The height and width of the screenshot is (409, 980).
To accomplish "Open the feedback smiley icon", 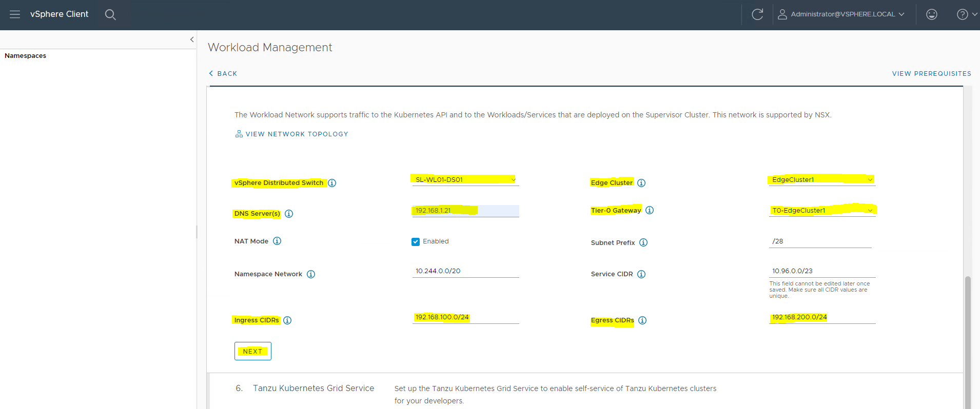I will click(932, 14).
